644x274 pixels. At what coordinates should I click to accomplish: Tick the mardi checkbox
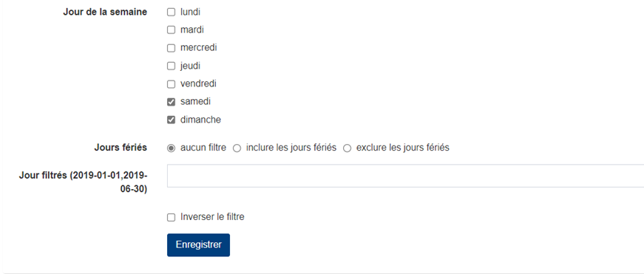[x=171, y=30]
